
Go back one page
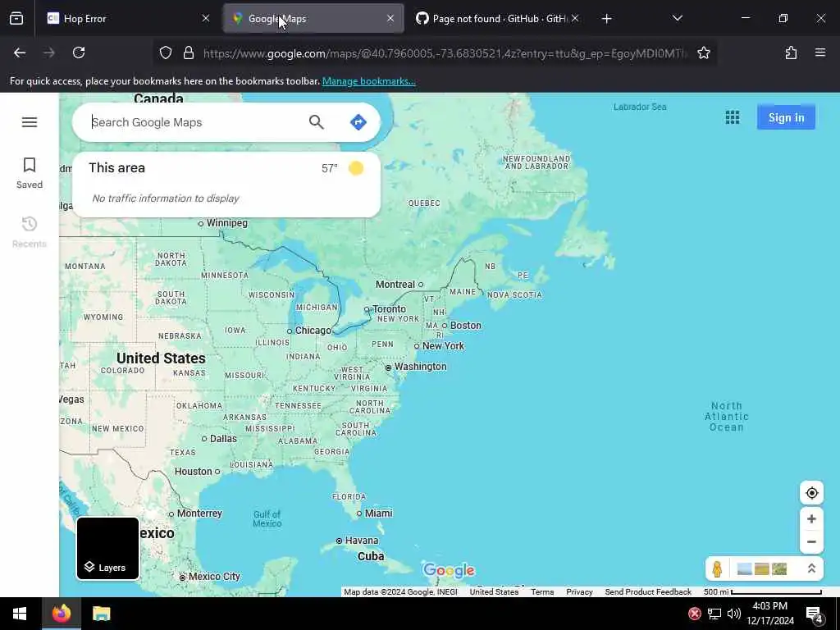[x=20, y=52]
